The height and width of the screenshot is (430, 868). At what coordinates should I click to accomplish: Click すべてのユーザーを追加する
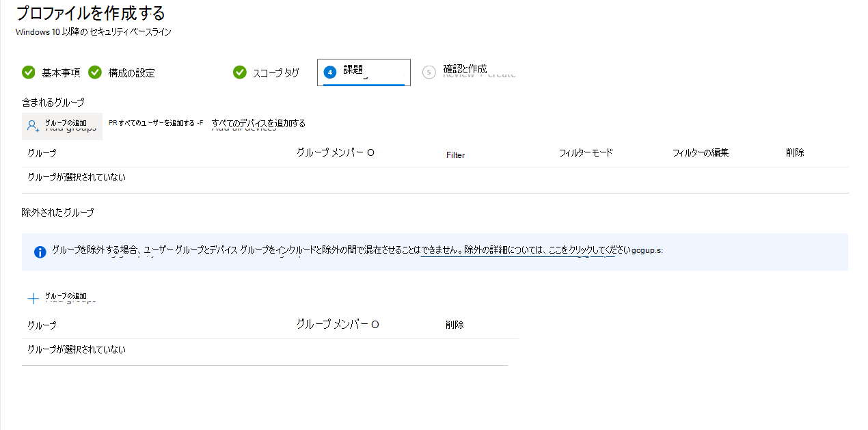coord(156,123)
